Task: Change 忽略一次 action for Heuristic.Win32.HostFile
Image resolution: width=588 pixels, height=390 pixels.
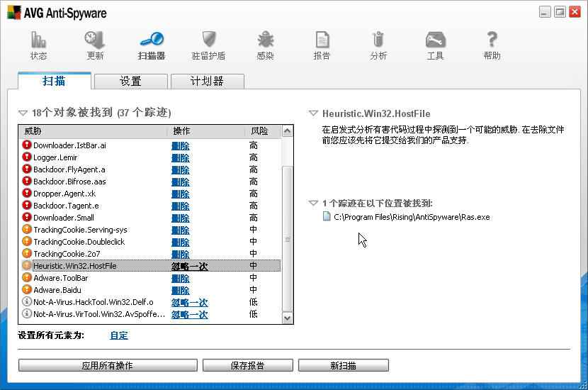Action: coord(189,266)
